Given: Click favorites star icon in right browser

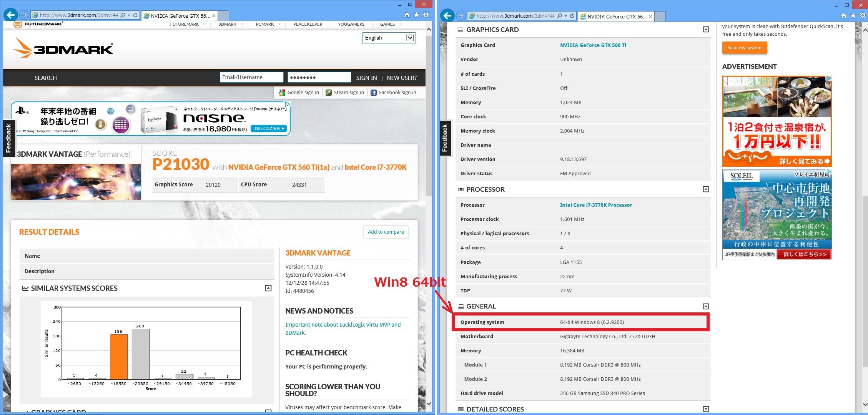Looking at the screenshot, I should coord(853,16).
